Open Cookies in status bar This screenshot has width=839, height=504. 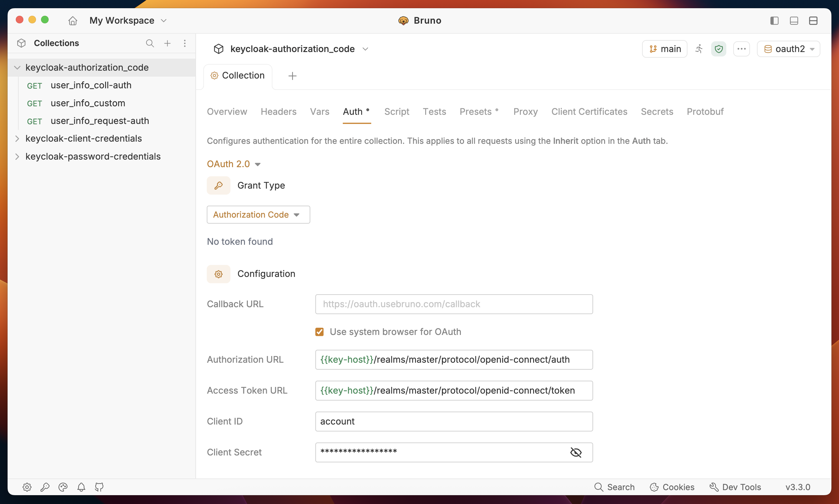[x=672, y=487]
